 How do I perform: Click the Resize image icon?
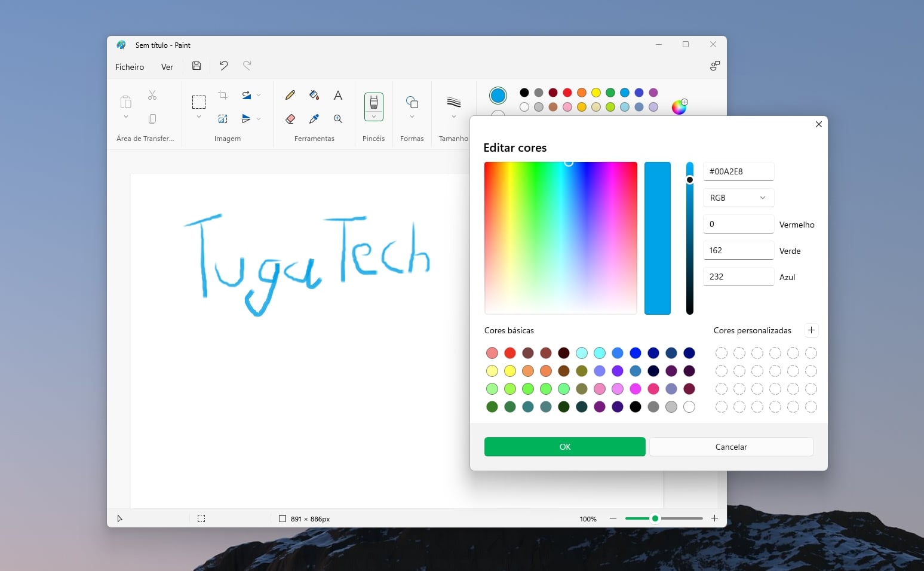tap(223, 119)
